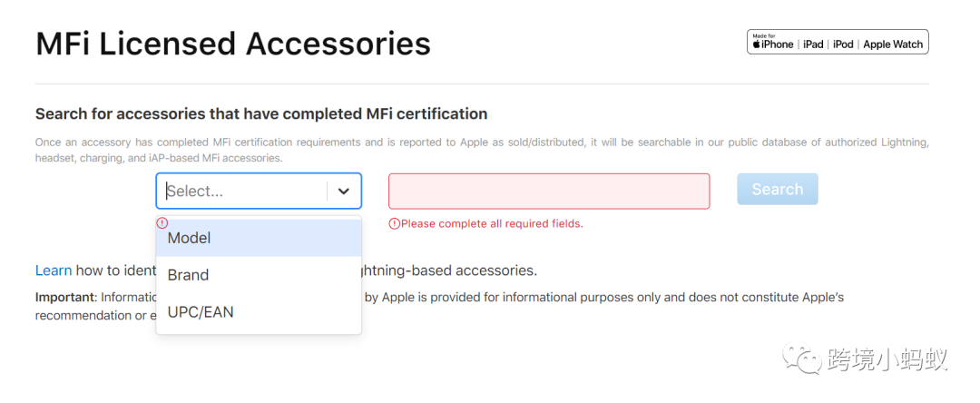Click the iPad label in the badge
Image resolution: width=980 pixels, height=403 pixels.
[813, 44]
